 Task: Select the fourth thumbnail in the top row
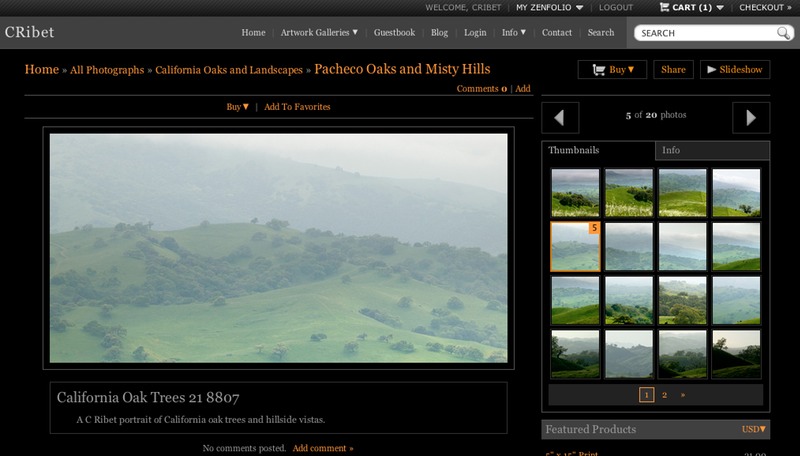pos(736,193)
